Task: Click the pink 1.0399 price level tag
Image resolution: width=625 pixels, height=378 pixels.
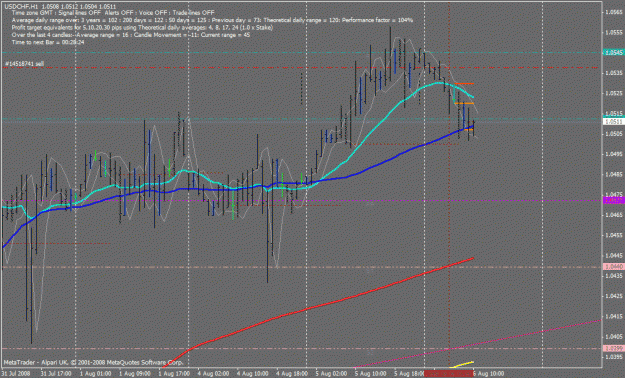Action: coord(613,348)
